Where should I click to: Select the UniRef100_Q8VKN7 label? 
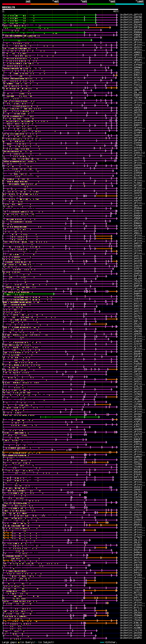(x=131, y=512)
